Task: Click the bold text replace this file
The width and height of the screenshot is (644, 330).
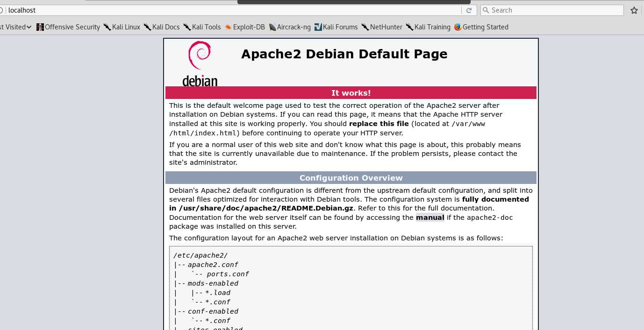Action: 379,124
